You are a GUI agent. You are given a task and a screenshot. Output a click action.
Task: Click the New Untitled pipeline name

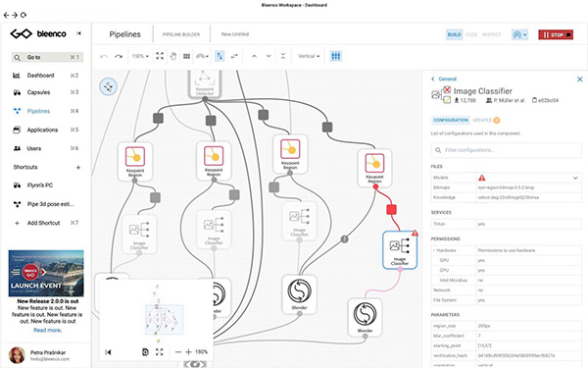(235, 34)
